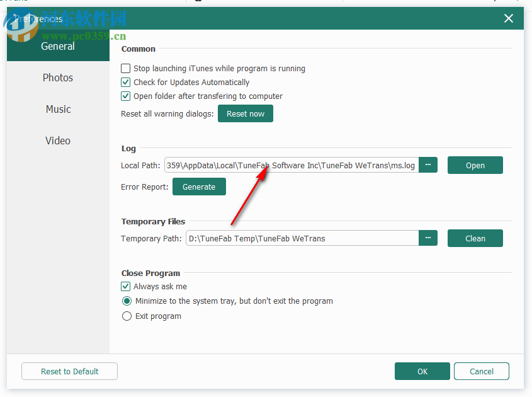This screenshot has height=397, width=532.
Task: Open the log file location
Action: tap(475, 165)
